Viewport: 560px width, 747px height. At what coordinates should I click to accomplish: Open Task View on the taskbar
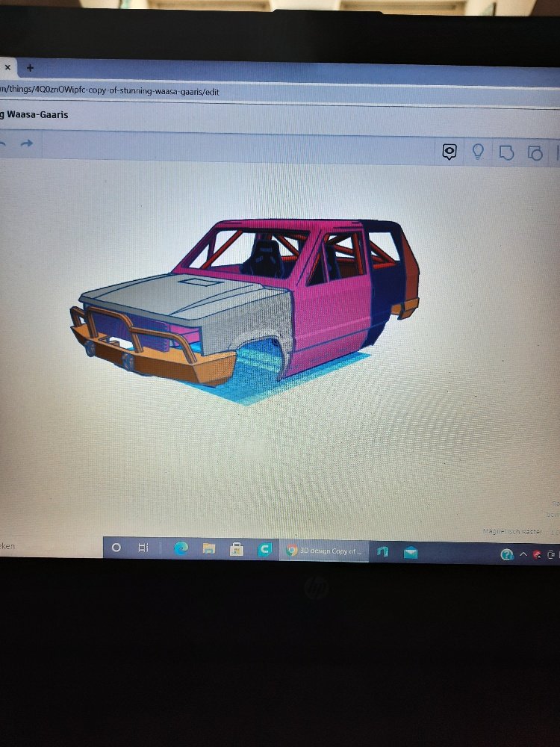(x=143, y=548)
